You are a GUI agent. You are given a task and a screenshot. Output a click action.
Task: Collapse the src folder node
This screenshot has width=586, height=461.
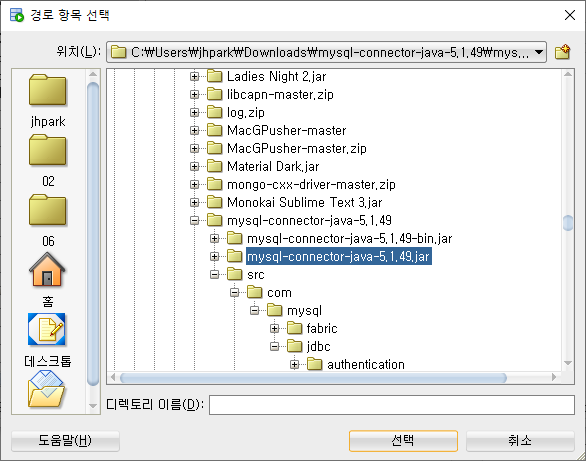point(215,275)
